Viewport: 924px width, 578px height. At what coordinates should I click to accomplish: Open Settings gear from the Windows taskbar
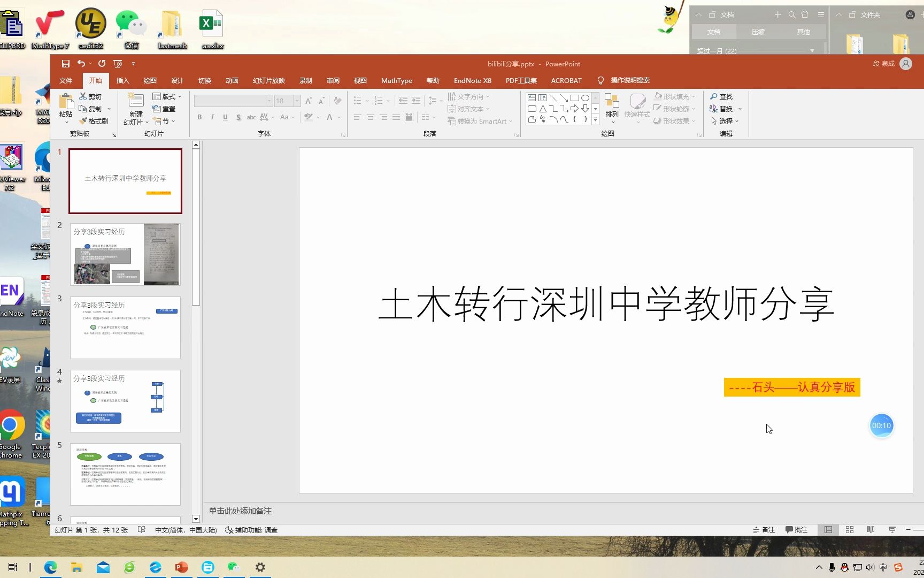(x=260, y=567)
